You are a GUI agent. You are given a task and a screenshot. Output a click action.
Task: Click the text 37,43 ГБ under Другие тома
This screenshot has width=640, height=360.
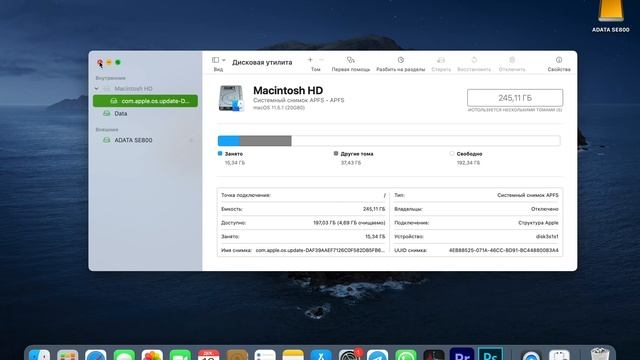coord(351,163)
